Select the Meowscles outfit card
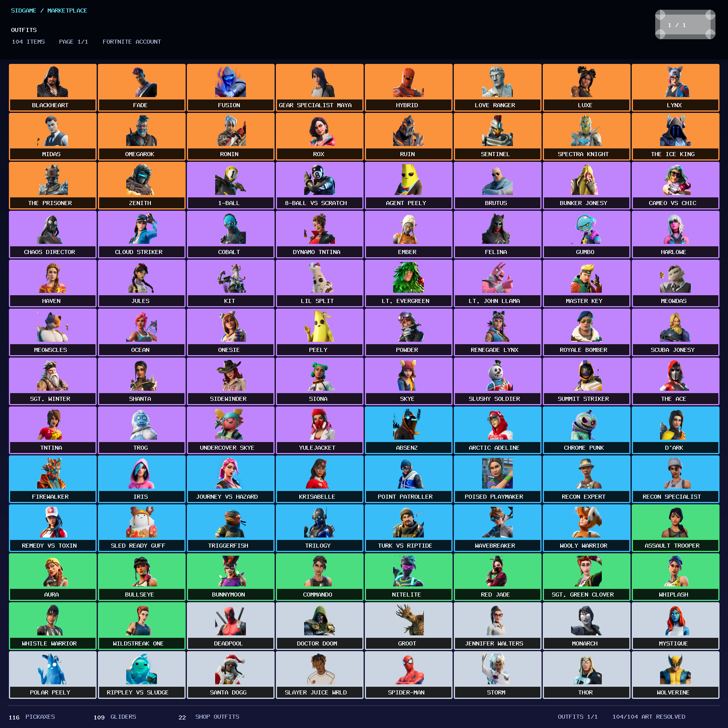Viewport: 728px width, 728px height. click(53, 332)
